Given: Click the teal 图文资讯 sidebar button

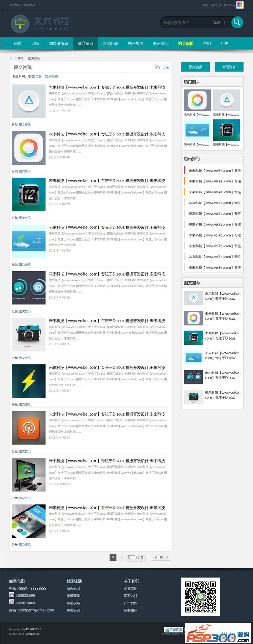Looking at the screenshot, I should 195,67.
